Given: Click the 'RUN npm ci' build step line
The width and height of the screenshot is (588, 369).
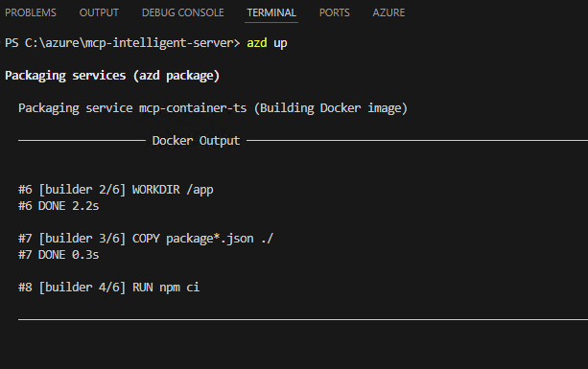Looking at the screenshot, I should tap(108, 288).
